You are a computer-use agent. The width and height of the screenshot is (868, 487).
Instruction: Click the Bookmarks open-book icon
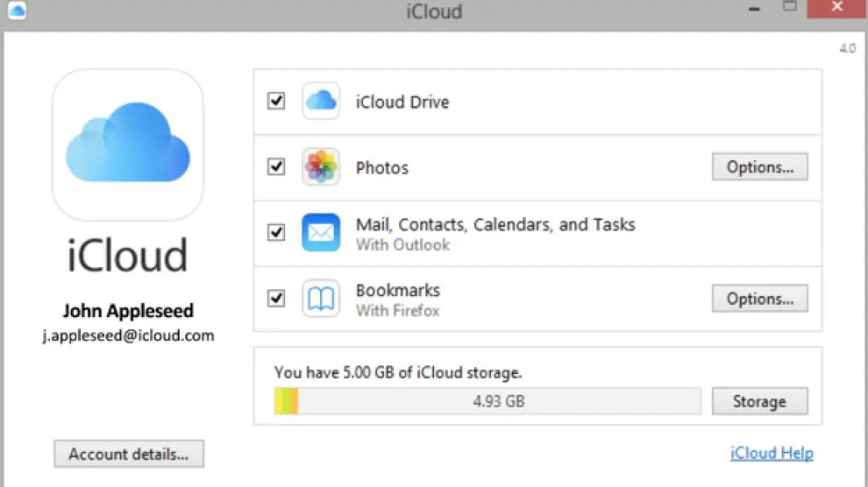point(321,299)
